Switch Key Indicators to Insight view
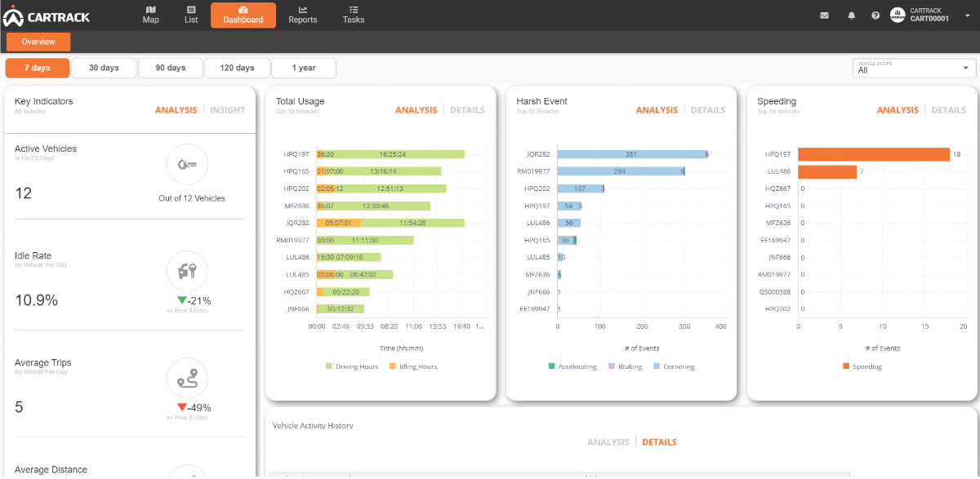 coord(227,110)
